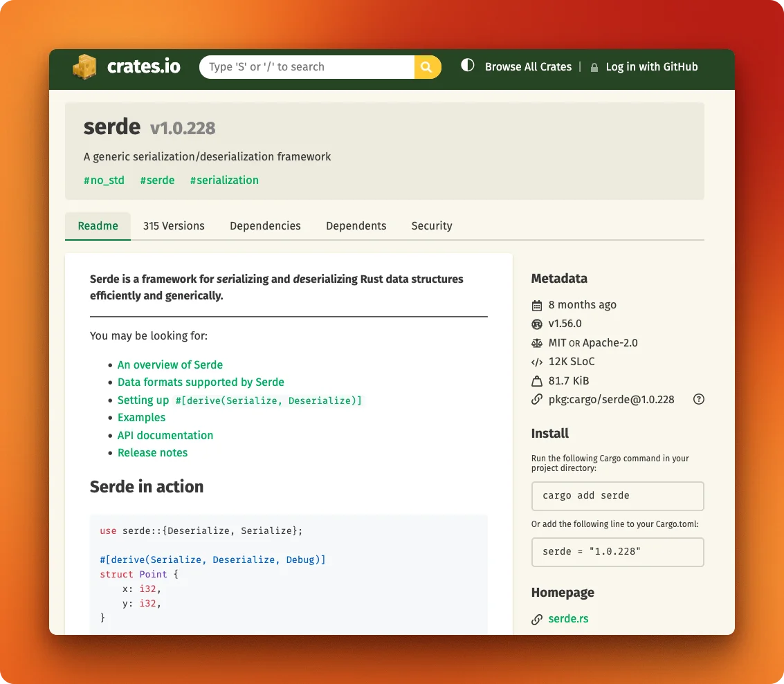Open the Release notes link
Viewport: 784px width, 684px height.
152,453
